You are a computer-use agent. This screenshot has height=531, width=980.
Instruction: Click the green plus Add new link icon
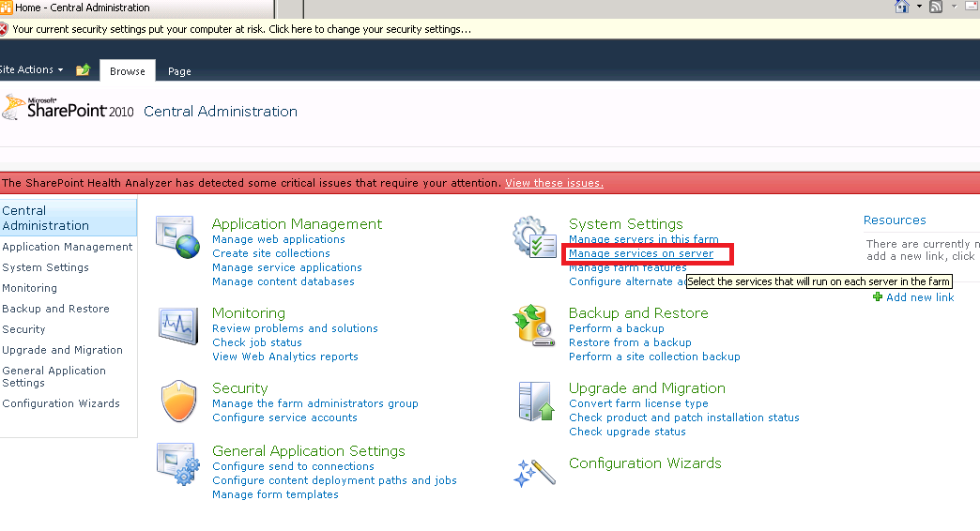pyautogui.click(x=878, y=296)
